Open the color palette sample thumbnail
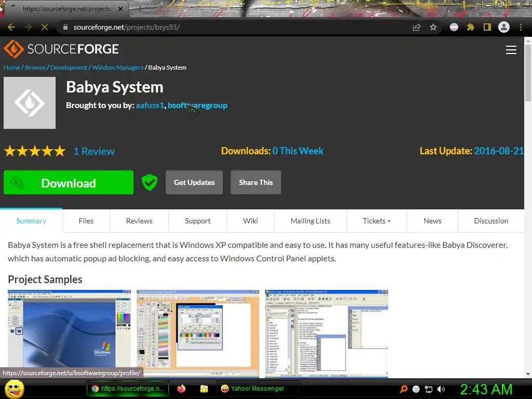This screenshot has height=399, width=532. [x=198, y=334]
